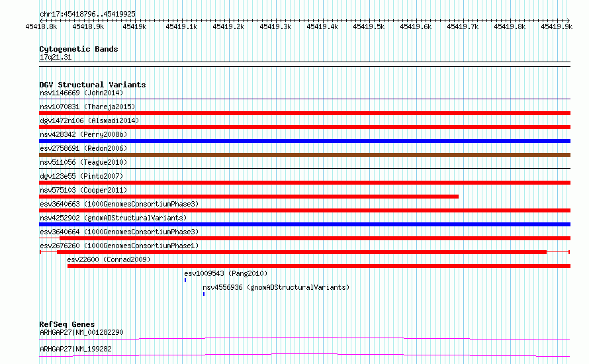Select variant nsv511056 (Teague2010) label

[83, 162]
